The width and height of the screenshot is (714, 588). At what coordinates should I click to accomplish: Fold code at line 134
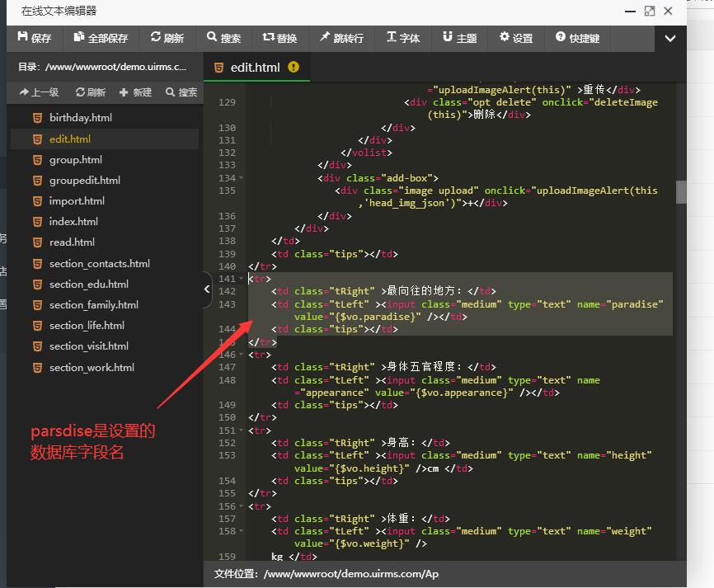click(242, 178)
